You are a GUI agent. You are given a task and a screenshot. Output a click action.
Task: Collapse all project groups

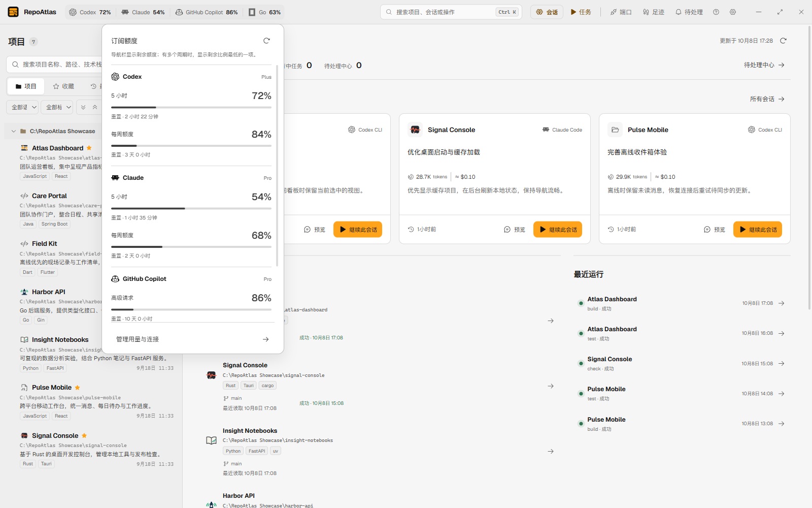click(x=95, y=107)
